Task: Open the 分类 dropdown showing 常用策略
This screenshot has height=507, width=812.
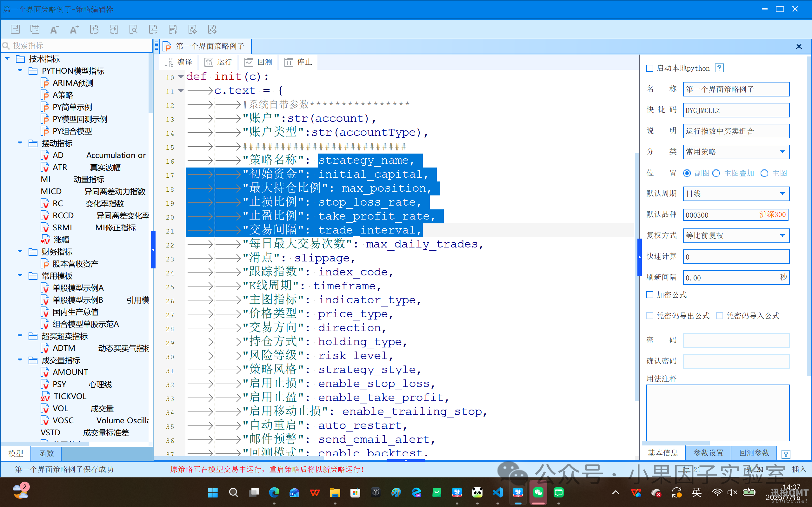Action: click(736, 152)
